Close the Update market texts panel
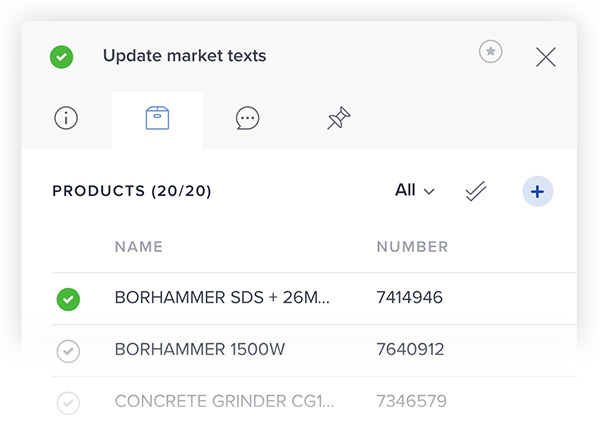This screenshot has width=600, height=423. click(545, 57)
